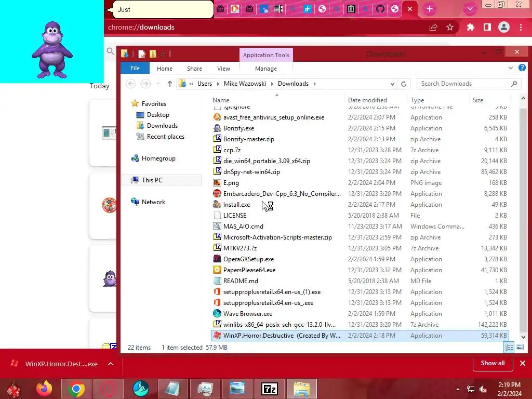Viewport: 532px width, 399px height.
Task: Open Chrome tab search dropdown
Action: (x=470, y=9)
